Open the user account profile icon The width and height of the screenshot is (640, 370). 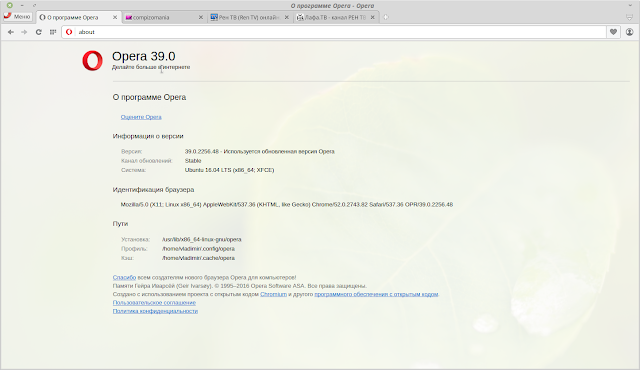pos(629,32)
